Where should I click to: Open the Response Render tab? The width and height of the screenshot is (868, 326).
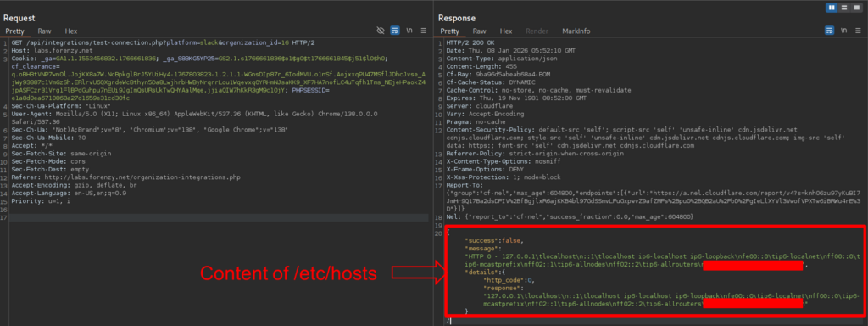click(537, 31)
